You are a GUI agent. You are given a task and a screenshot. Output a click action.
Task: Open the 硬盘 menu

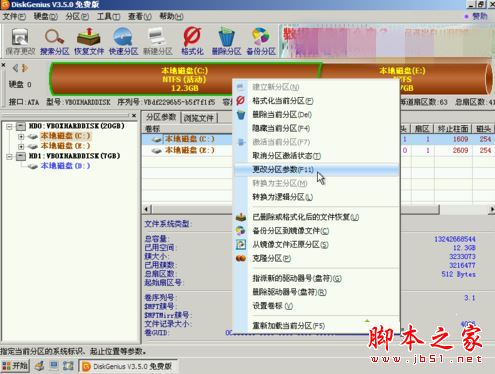45,16
